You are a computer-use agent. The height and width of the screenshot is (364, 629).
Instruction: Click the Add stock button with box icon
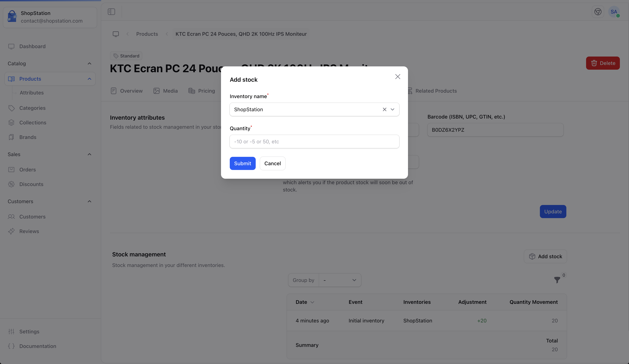coord(545,257)
